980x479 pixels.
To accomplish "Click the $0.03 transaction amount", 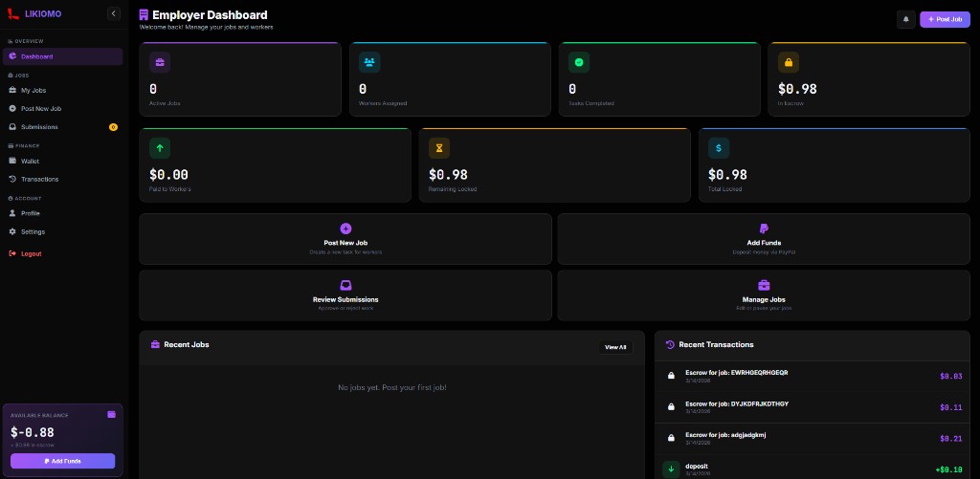I will (950, 377).
